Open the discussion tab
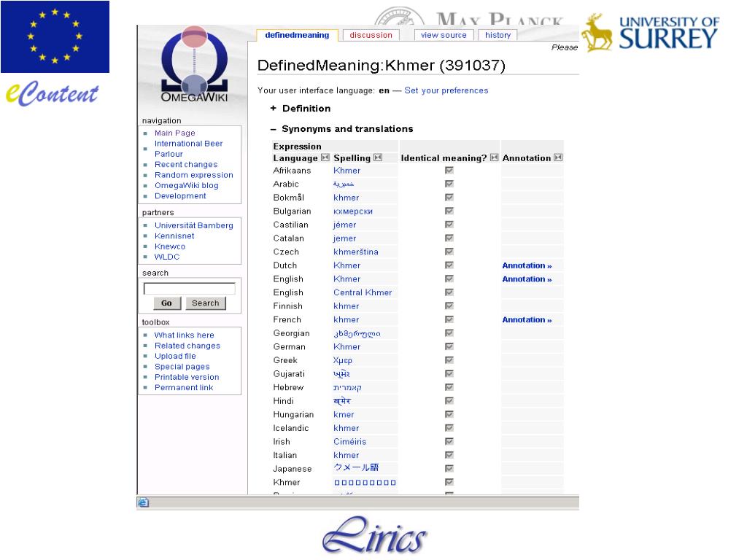747x560 pixels. coord(371,35)
